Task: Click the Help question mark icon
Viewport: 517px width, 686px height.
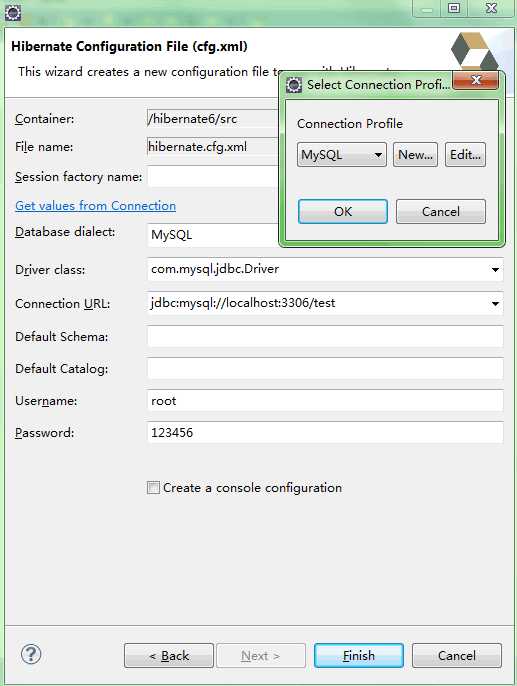Action: [x=31, y=654]
